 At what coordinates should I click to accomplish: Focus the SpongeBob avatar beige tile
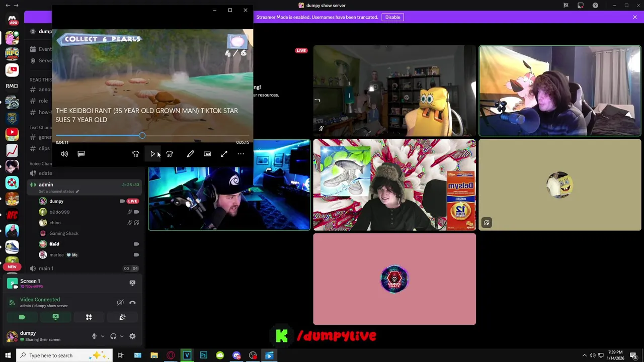[x=560, y=185]
